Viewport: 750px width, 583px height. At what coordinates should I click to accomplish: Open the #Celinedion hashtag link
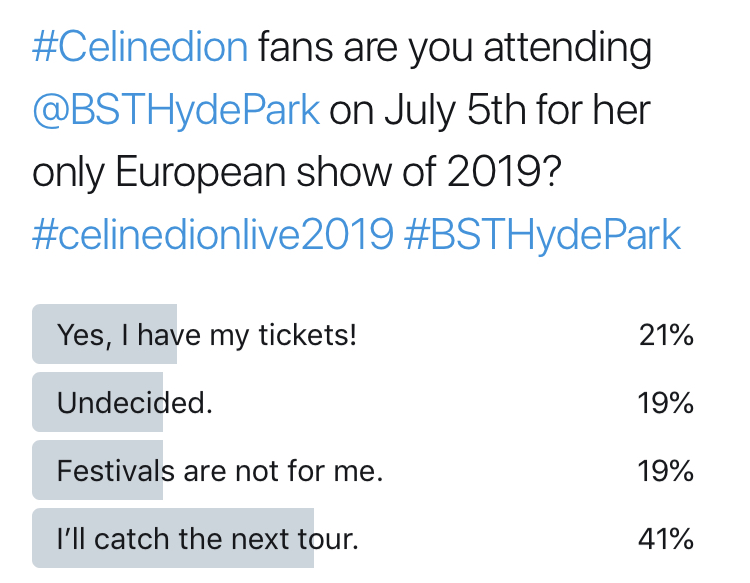point(139,48)
